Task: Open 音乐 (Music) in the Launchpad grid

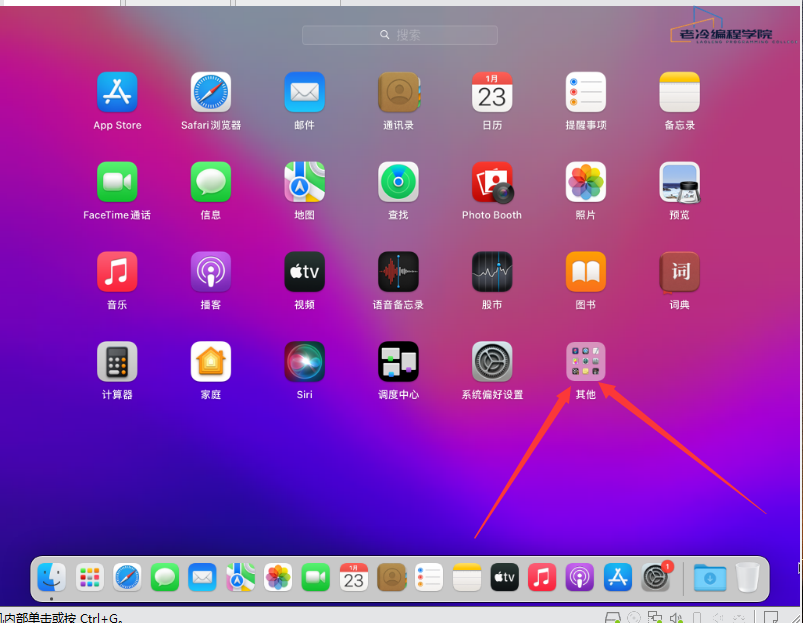Action: point(117,271)
